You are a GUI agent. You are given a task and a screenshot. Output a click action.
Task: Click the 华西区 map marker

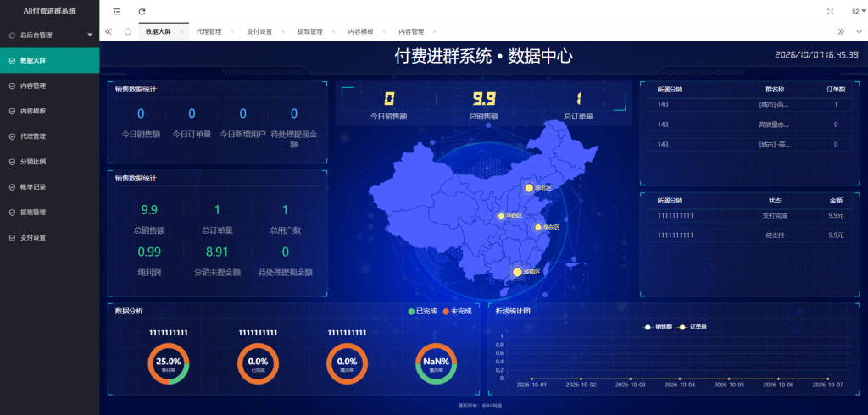(x=501, y=216)
